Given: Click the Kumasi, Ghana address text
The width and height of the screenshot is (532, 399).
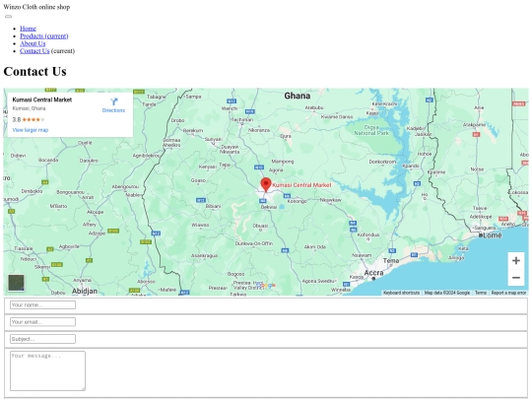Looking at the screenshot, I should tap(29, 108).
